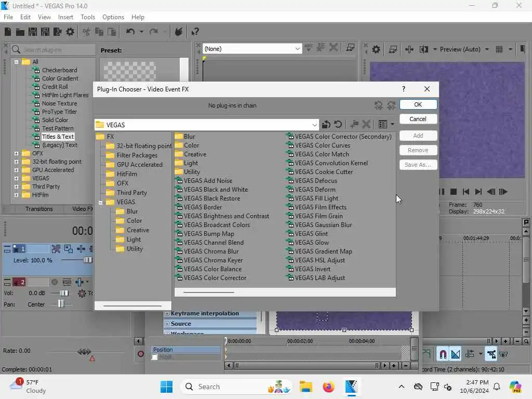Open Preview (Auto) quality dropdown arrow
Image resolution: width=532 pixels, height=399 pixels.
[487, 49]
